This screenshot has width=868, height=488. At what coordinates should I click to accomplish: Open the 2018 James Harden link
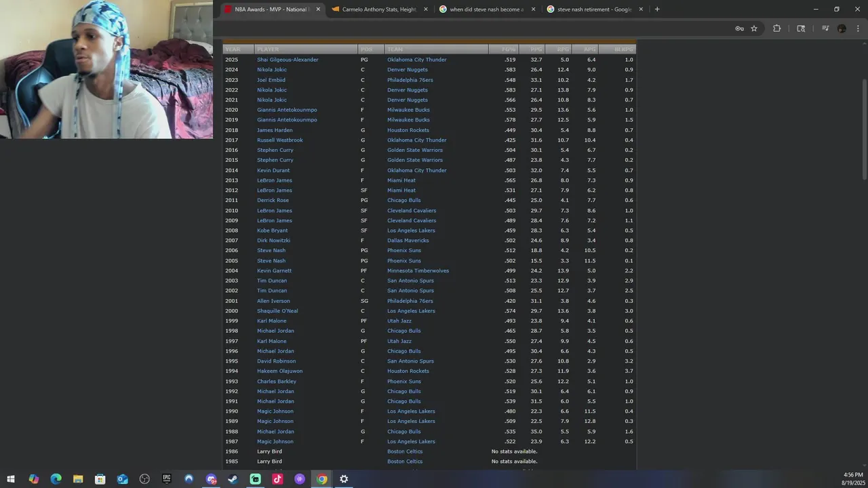click(x=275, y=130)
